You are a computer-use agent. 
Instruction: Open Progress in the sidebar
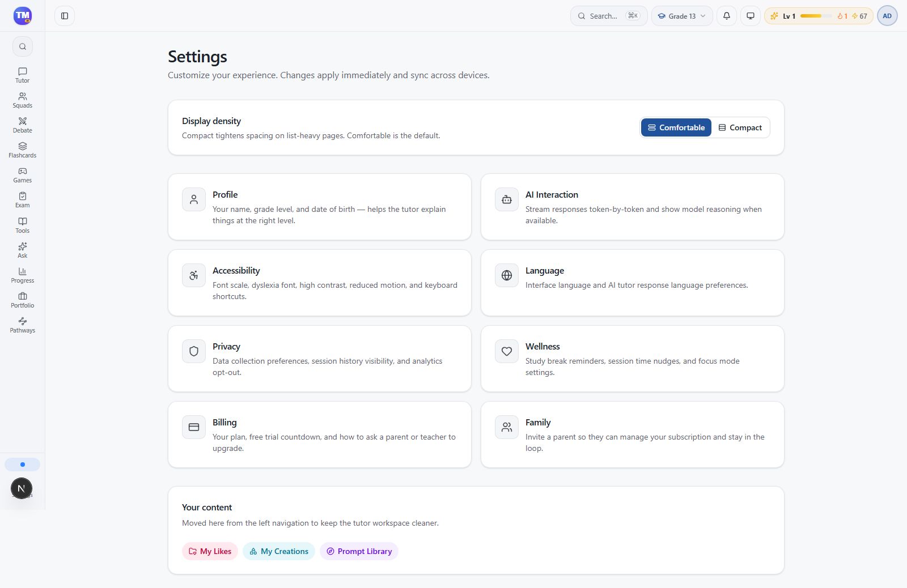[23, 275]
